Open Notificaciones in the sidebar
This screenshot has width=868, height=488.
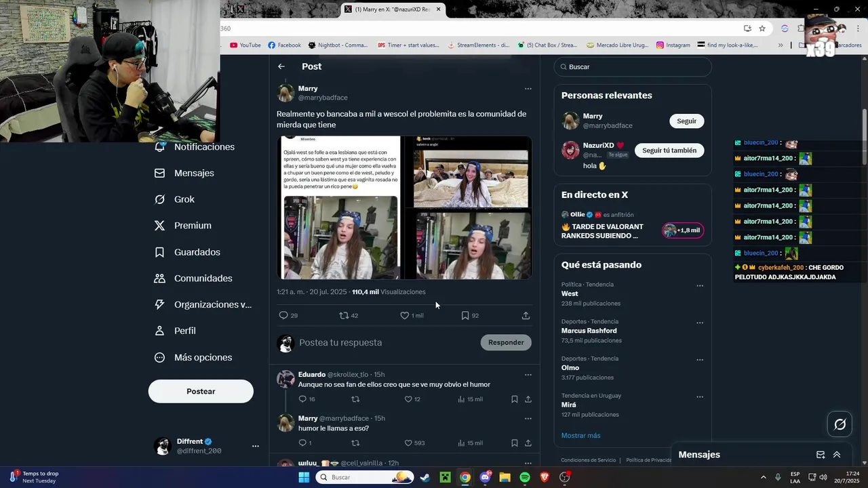point(196,147)
